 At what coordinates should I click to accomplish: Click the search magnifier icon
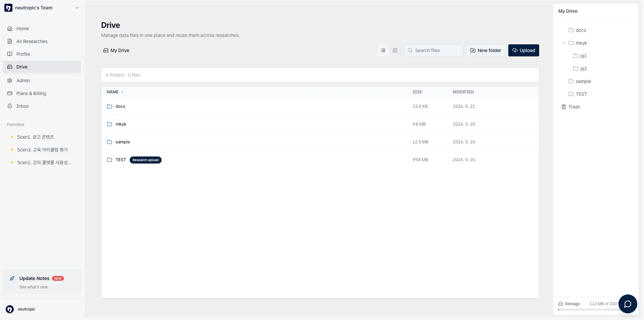click(x=410, y=50)
